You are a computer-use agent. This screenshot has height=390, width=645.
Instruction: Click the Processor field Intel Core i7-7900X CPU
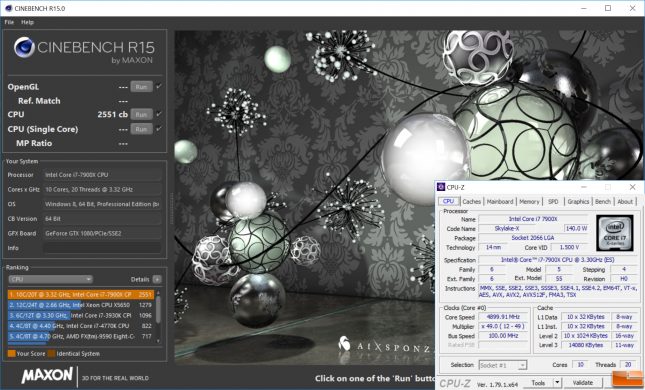click(102, 175)
